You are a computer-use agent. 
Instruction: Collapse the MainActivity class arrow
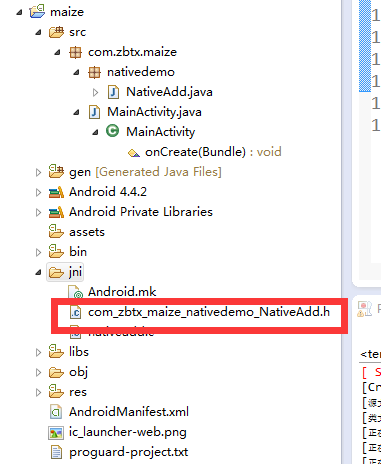point(96,132)
